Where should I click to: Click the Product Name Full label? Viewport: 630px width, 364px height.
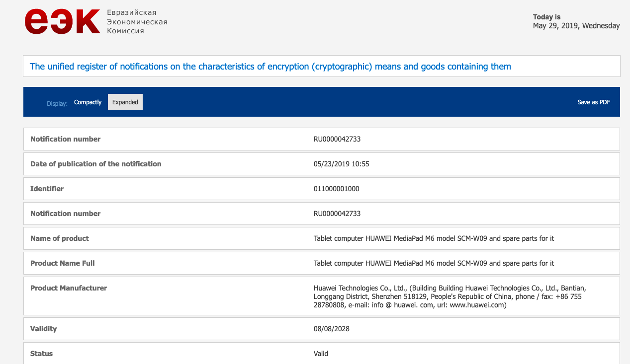[63, 263]
